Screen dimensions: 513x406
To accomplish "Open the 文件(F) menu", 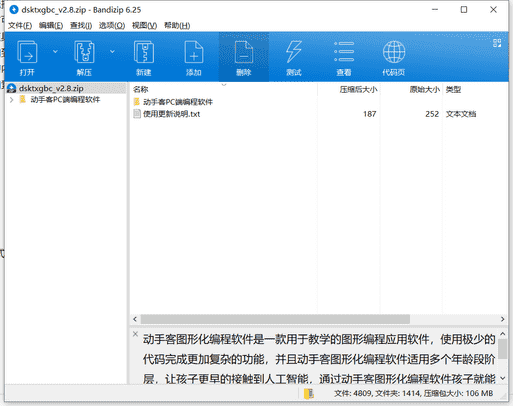I will (20, 26).
